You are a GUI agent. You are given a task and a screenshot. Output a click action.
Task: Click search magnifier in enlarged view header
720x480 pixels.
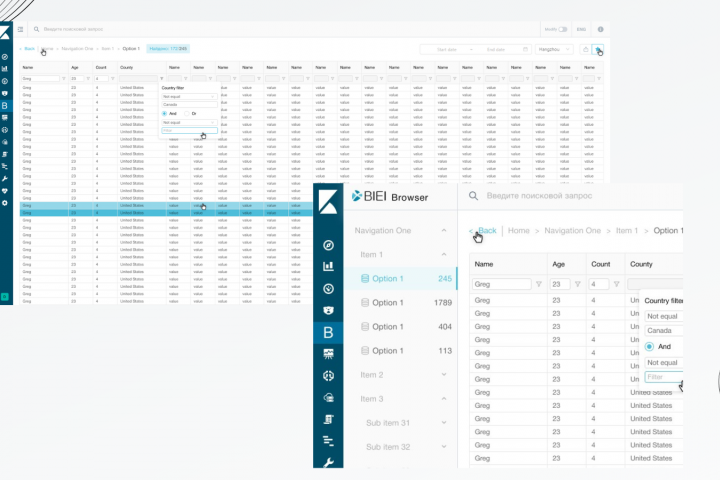click(473, 196)
